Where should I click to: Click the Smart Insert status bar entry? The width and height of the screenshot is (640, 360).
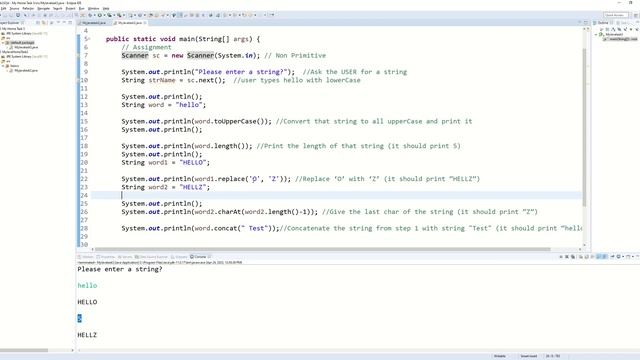click(x=529, y=356)
